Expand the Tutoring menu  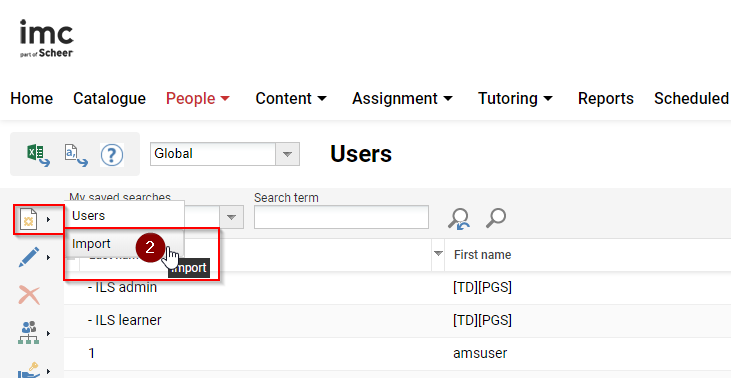[515, 98]
